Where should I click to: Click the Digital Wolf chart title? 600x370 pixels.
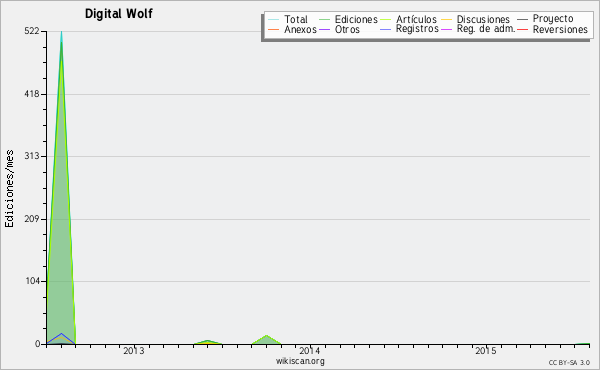(119, 14)
